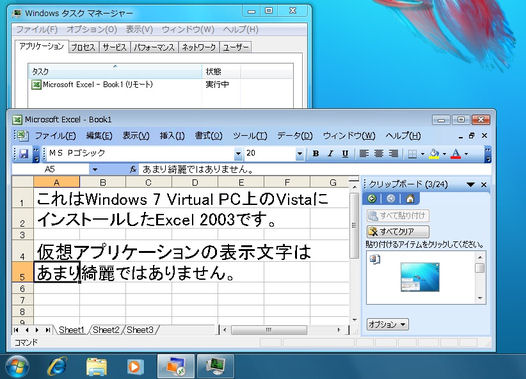Toggle Italic formatting button
Viewport: 526px width, 379px height.
[x=330, y=154]
